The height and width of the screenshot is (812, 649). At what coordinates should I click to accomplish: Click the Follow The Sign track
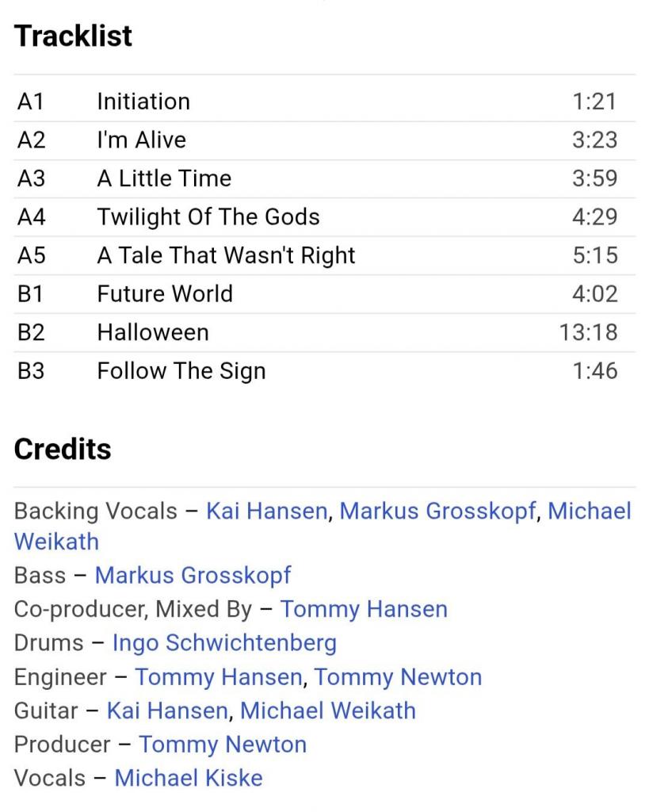(x=181, y=371)
